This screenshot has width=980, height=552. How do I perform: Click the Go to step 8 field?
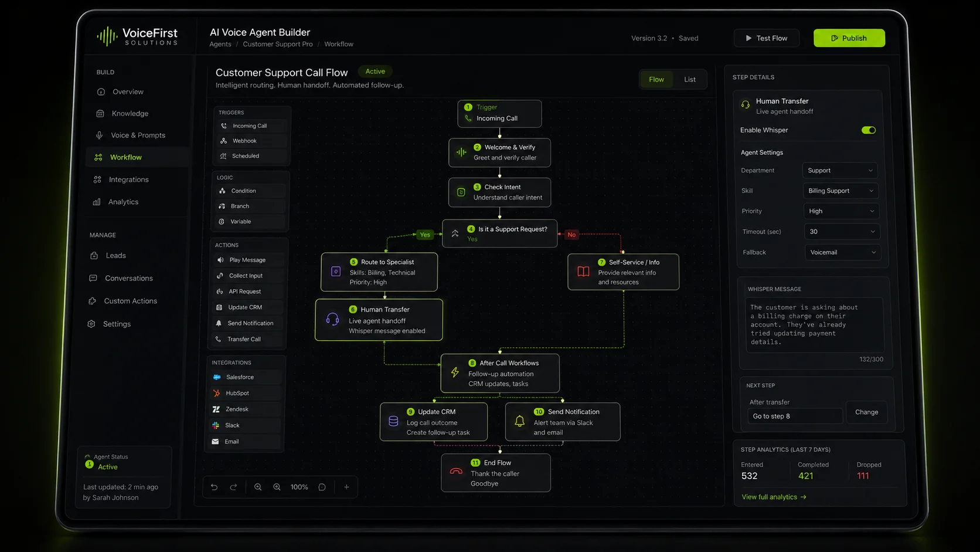click(795, 416)
